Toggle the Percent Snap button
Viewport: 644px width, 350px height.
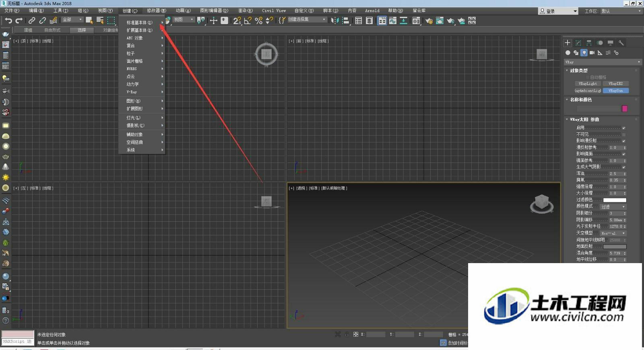point(259,21)
